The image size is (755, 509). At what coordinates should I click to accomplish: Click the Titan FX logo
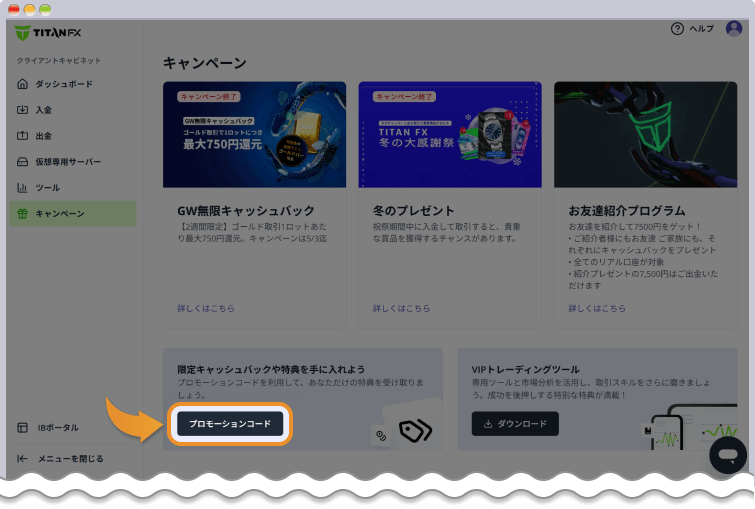(48, 33)
